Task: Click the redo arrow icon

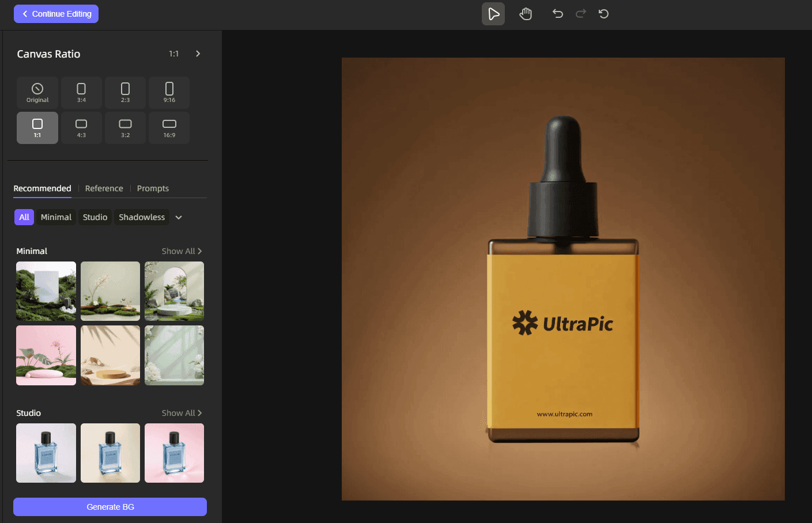Action: [580, 13]
